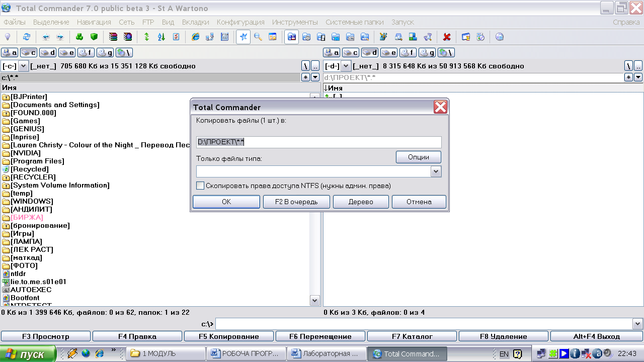Open the Навигация menu
The width and height of the screenshot is (644, 362).
[94, 22]
